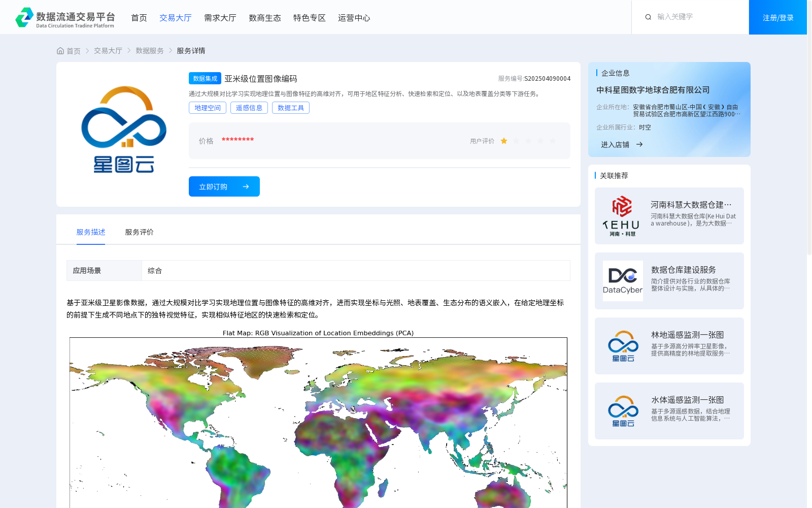Viewport: 812px width, 508px height.
Task: Click the 综合 application scenario value
Action: click(x=155, y=271)
